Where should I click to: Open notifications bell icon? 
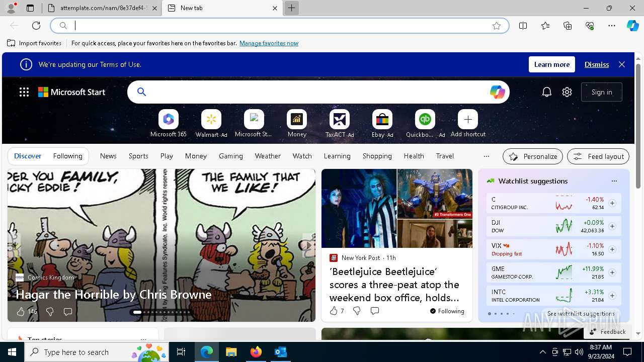(547, 92)
